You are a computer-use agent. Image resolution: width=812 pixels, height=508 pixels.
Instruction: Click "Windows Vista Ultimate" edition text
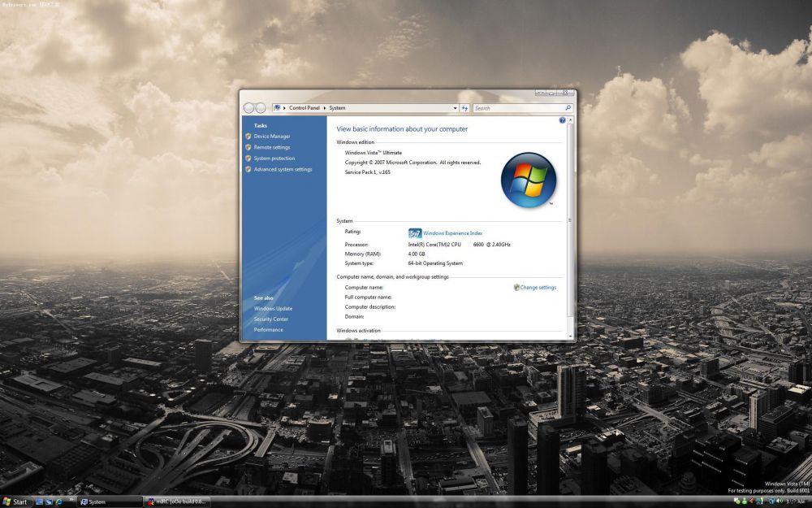click(x=374, y=153)
